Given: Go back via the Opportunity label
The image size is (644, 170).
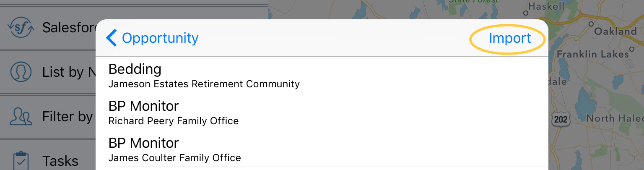Looking at the screenshot, I should click(x=160, y=38).
